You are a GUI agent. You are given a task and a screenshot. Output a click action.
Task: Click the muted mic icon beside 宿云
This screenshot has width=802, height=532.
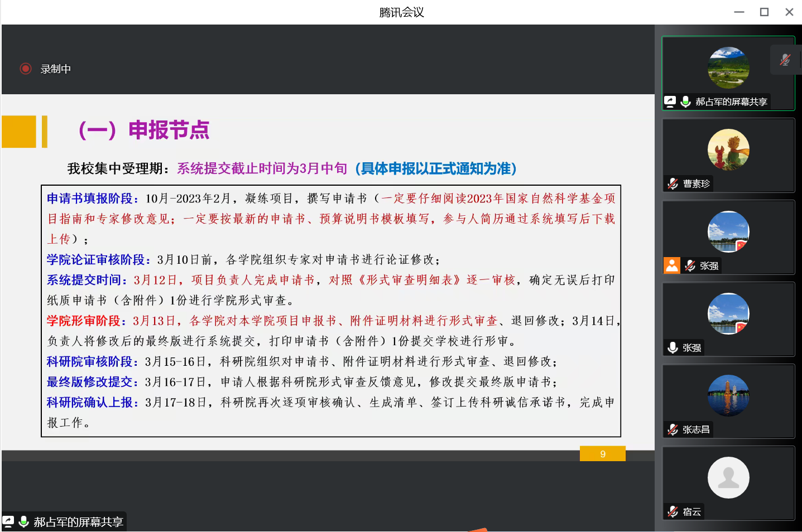pyautogui.click(x=673, y=511)
